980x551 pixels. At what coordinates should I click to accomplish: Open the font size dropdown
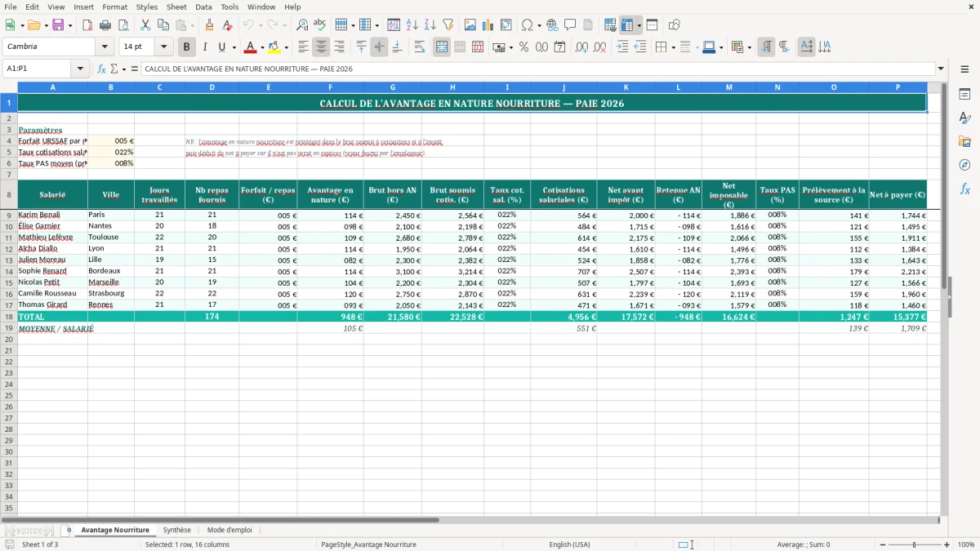(163, 47)
